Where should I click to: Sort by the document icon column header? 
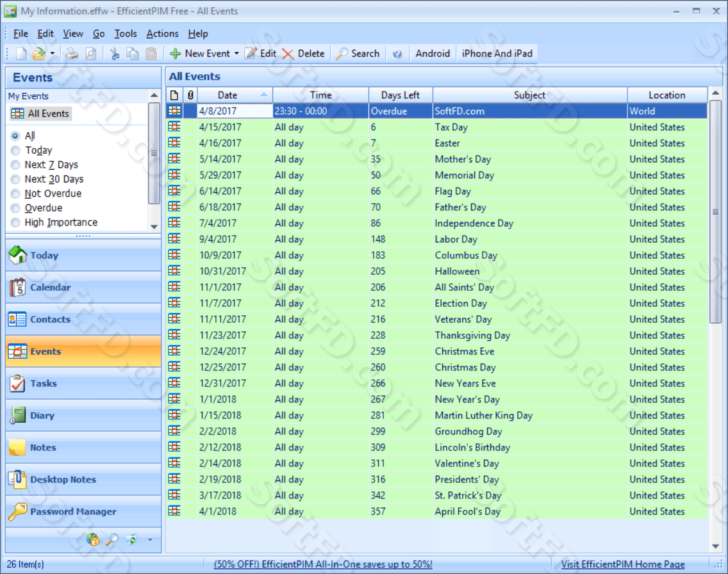(174, 95)
